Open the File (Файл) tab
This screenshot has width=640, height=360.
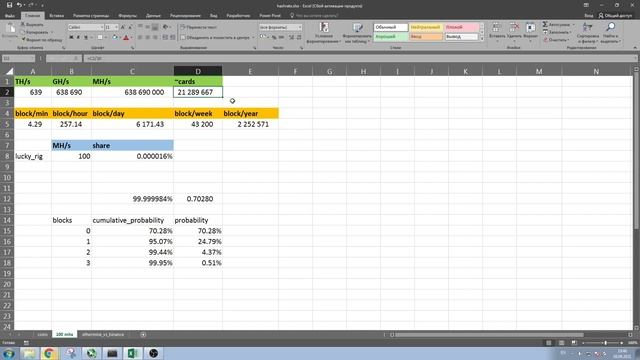(10, 16)
